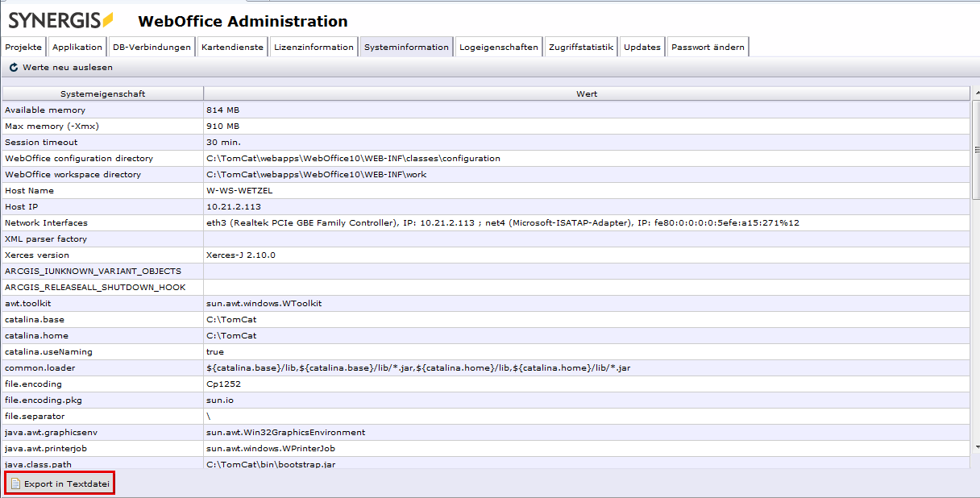980x498 pixels.
Task: Switch to the Updates tab
Action: click(x=642, y=48)
